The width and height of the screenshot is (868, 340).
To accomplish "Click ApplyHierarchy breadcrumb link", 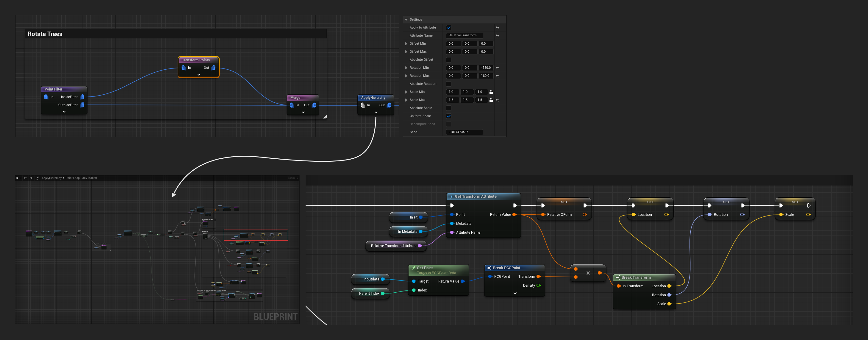I will [x=51, y=178].
